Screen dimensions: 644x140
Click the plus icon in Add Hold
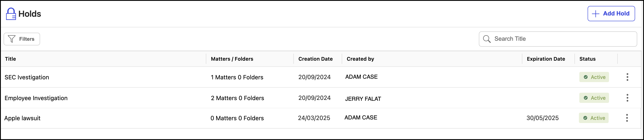(x=596, y=14)
